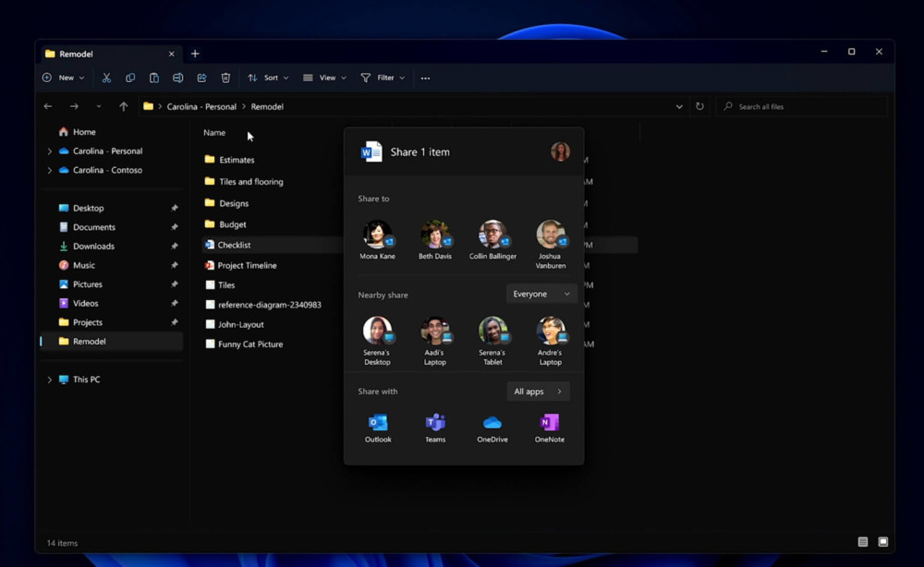
Task: Expand the Sort dropdown menu
Action: 268,78
